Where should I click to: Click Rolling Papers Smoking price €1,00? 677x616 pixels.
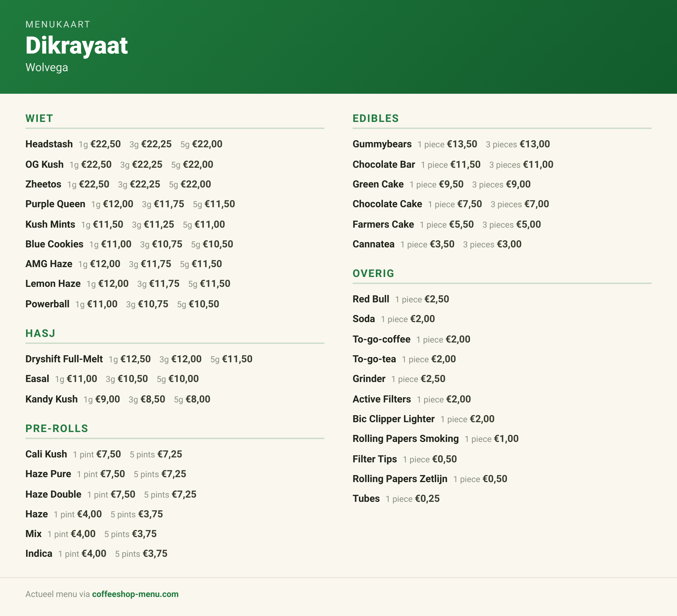tap(506, 439)
